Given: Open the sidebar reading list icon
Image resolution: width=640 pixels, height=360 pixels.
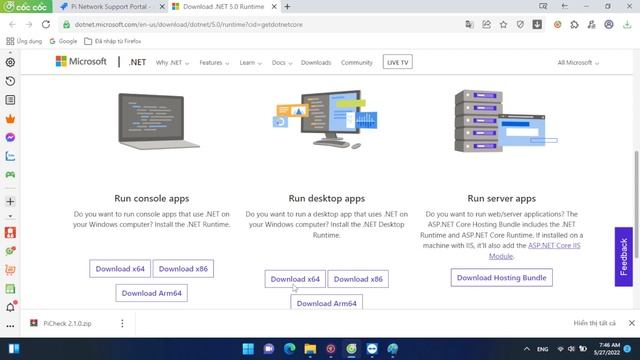Looking at the screenshot, I should tap(10, 100).
